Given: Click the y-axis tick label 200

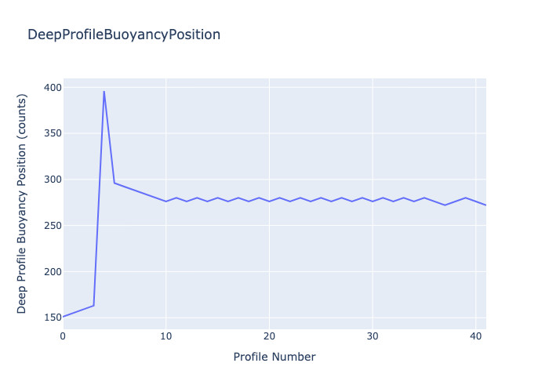Looking at the screenshot, I should [x=52, y=271].
